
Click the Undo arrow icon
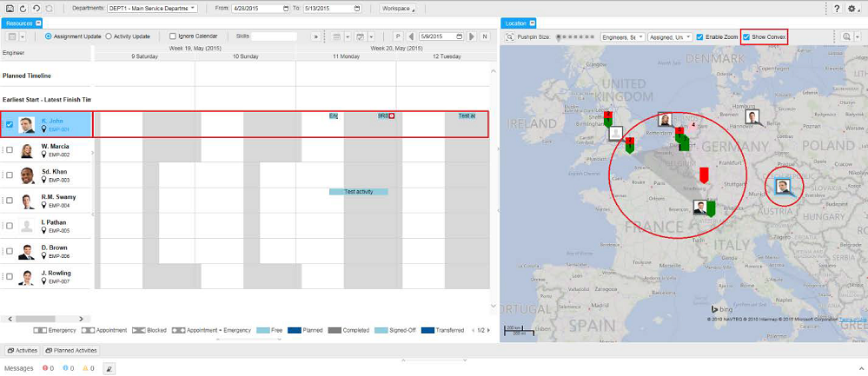(x=36, y=8)
